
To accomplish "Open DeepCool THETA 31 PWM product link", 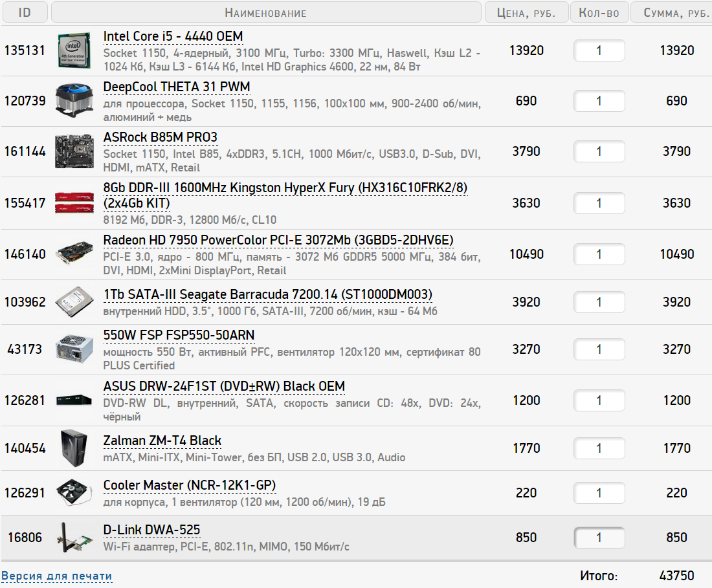I will point(177,87).
